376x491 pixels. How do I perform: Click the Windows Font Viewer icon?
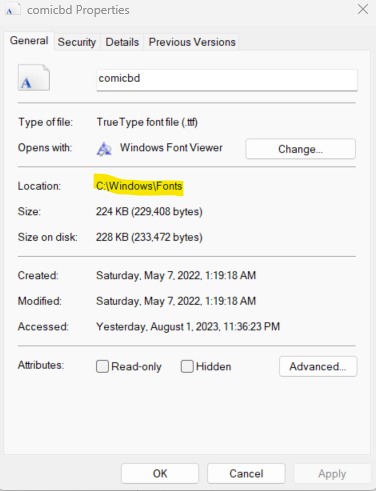click(104, 148)
